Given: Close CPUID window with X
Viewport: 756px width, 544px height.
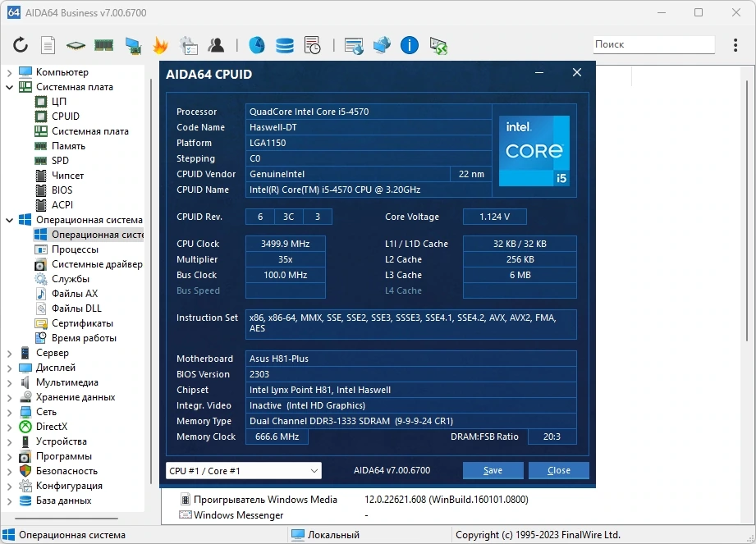Looking at the screenshot, I should [x=576, y=72].
